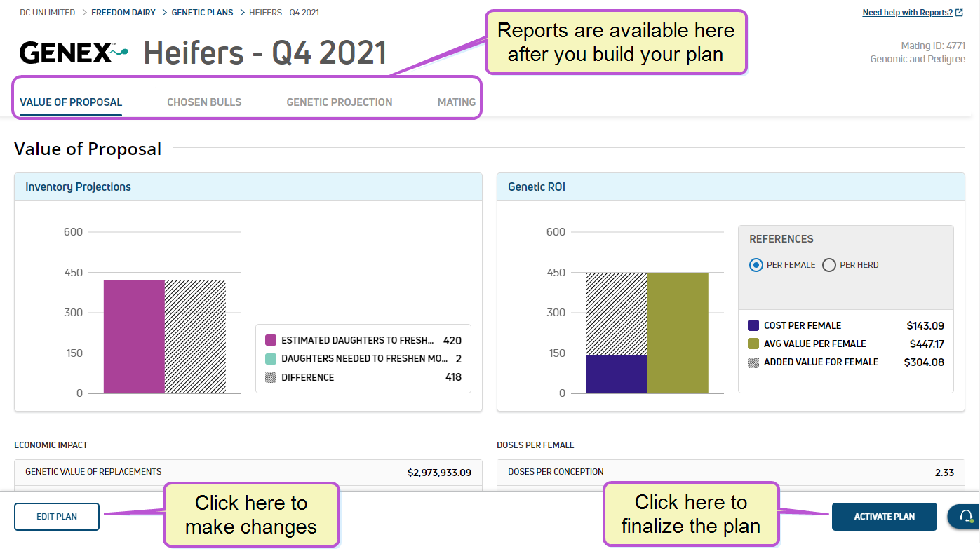
Task: Open the support headset chat icon
Action: coord(966,517)
